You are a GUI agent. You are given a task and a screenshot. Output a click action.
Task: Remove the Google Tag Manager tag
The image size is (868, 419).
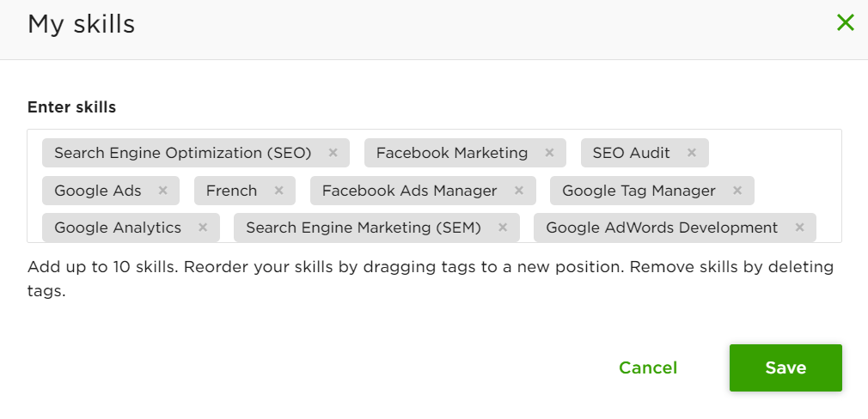[737, 191]
